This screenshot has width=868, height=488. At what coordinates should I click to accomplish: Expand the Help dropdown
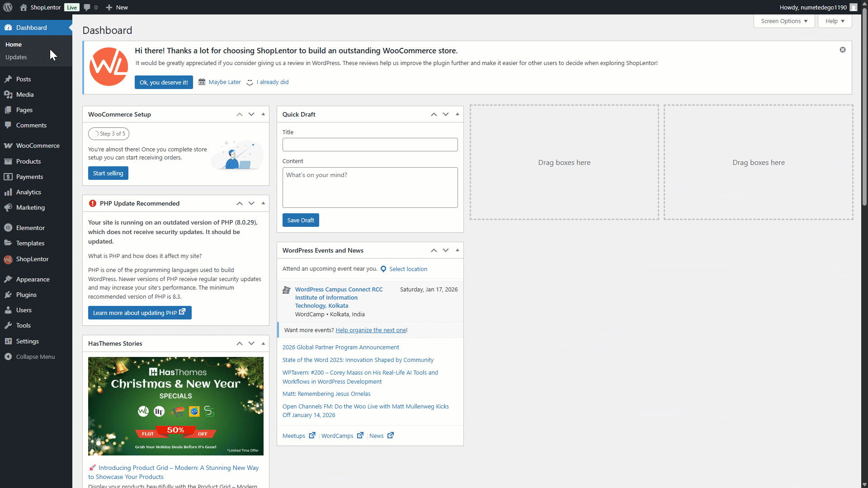point(834,21)
